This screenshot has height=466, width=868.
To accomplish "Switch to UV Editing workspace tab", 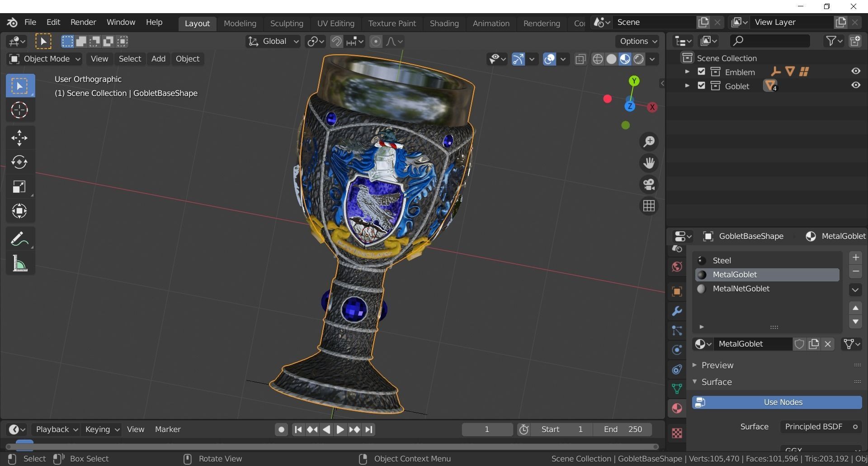I will pyautogui.click(x=335, y=24).
